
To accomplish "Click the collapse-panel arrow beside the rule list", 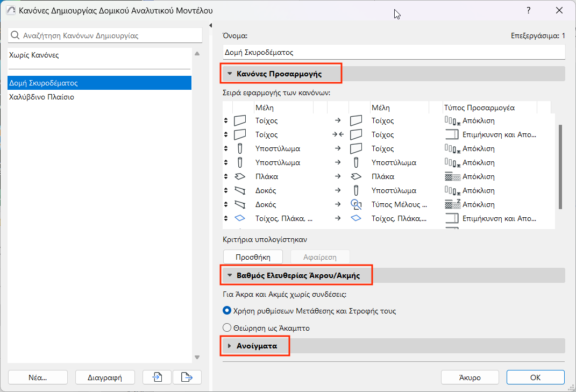I will 210,26.
